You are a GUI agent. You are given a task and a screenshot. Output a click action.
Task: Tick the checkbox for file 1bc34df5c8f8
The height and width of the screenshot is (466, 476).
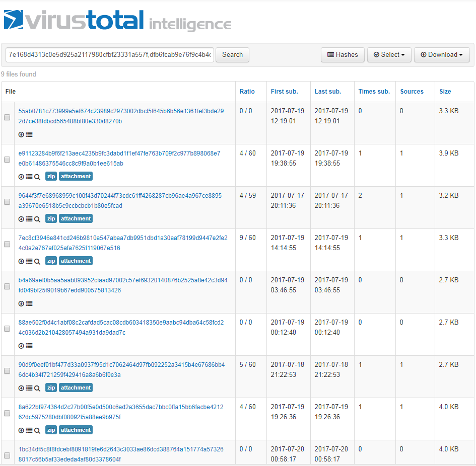tap(7, 456)
